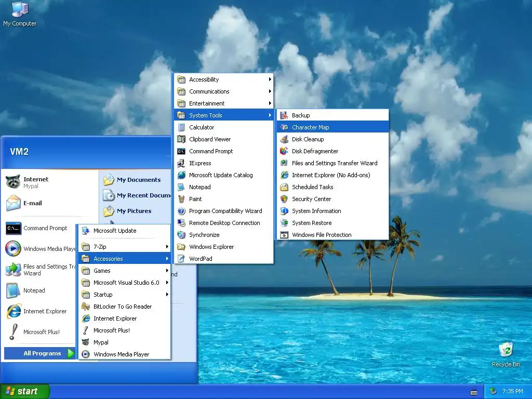
Task: Open Windows Media Player in All Programs list
Action: tap(125, 354)
